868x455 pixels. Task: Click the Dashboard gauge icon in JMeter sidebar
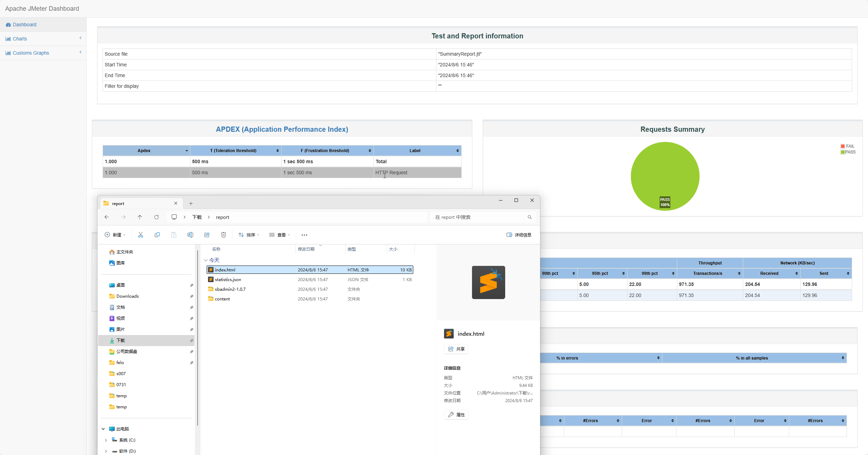[x=8, y=25]
